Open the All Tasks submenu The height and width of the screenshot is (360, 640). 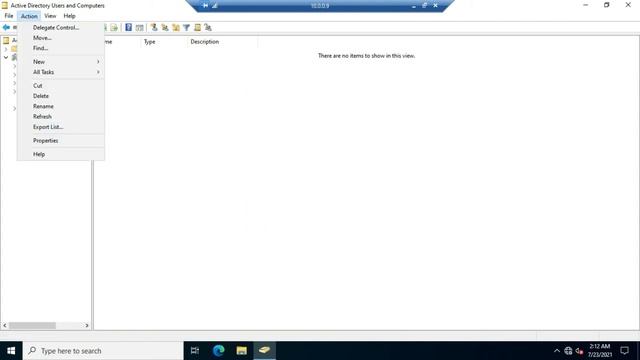(61, 72)
